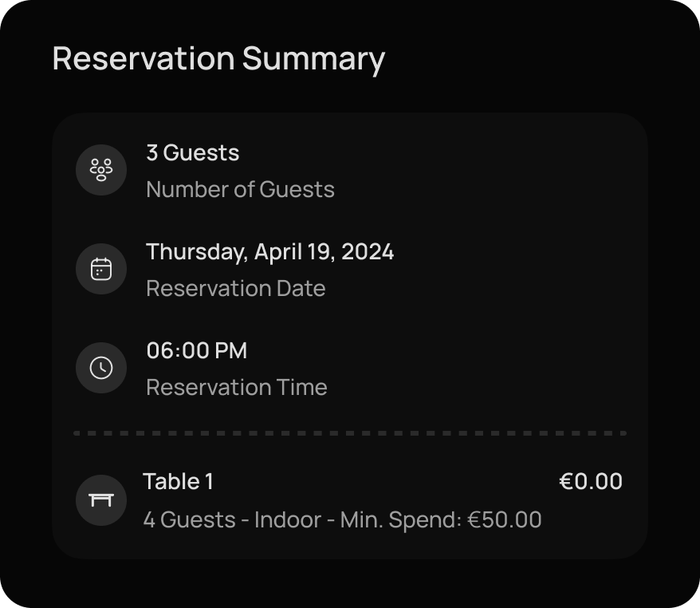Click the table furniture icon
Screen dimensions: 700x608
pos(101,500)
